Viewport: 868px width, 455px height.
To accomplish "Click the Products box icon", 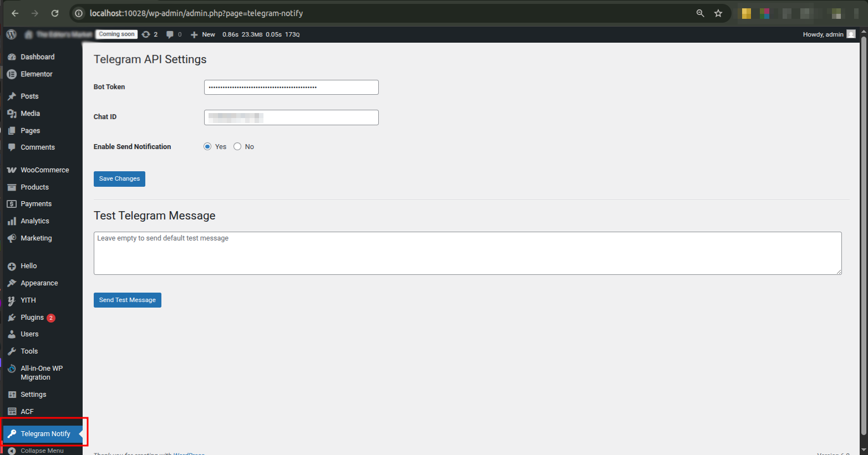I will 12,187.
